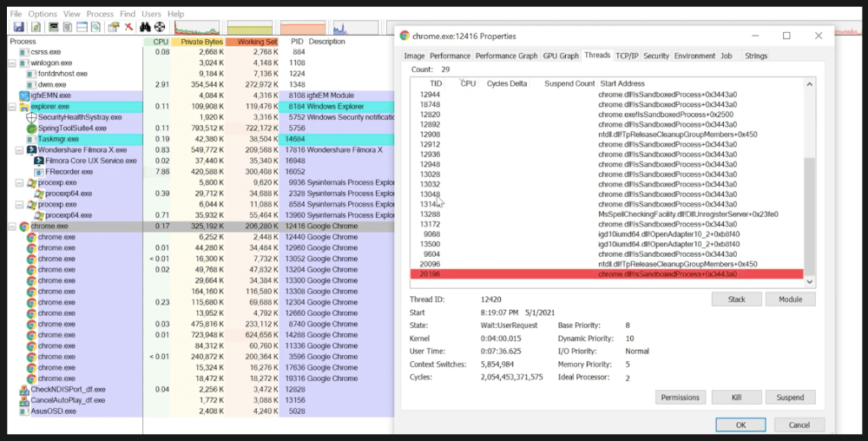Select thread 13288 MsSpellCheckingFacility row
Image resolution: width=868 pixels, height=441 pixels.
607,214
